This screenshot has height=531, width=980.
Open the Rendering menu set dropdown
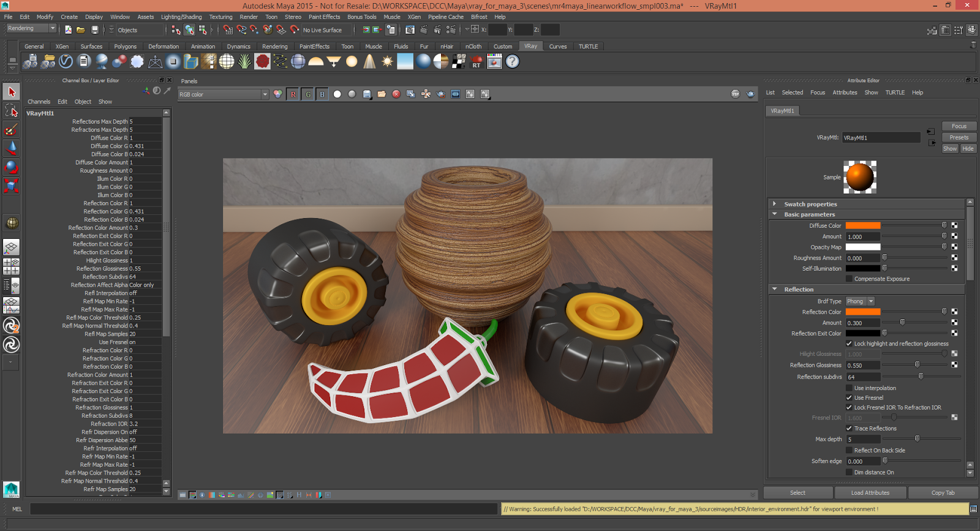[31, 29]
